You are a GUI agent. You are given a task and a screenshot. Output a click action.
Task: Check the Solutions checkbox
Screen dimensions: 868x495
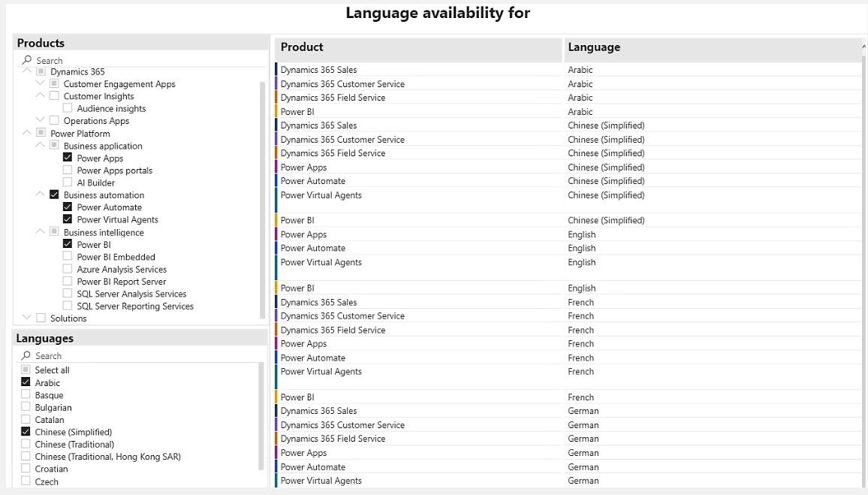41,317
